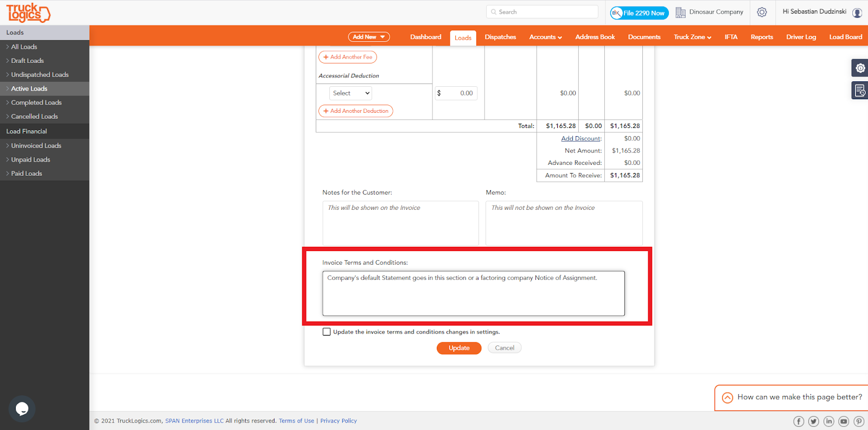Focus the deduction amount field

456,93
